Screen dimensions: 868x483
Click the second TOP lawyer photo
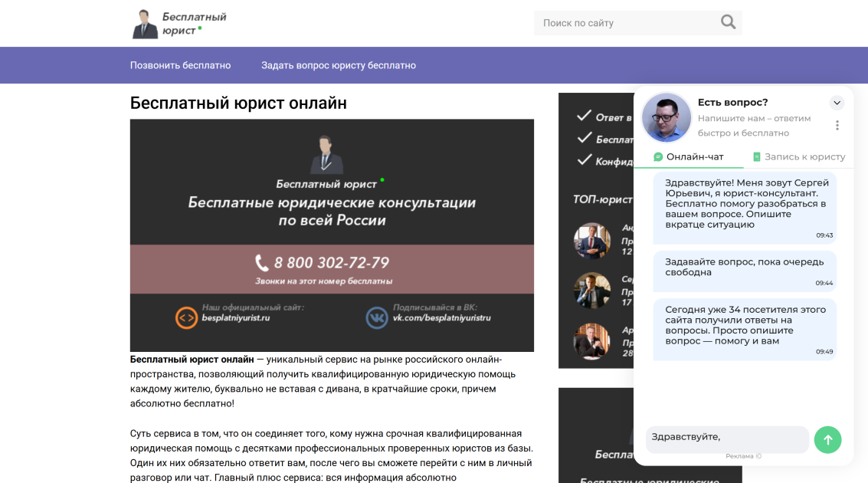tap(592, 291)
